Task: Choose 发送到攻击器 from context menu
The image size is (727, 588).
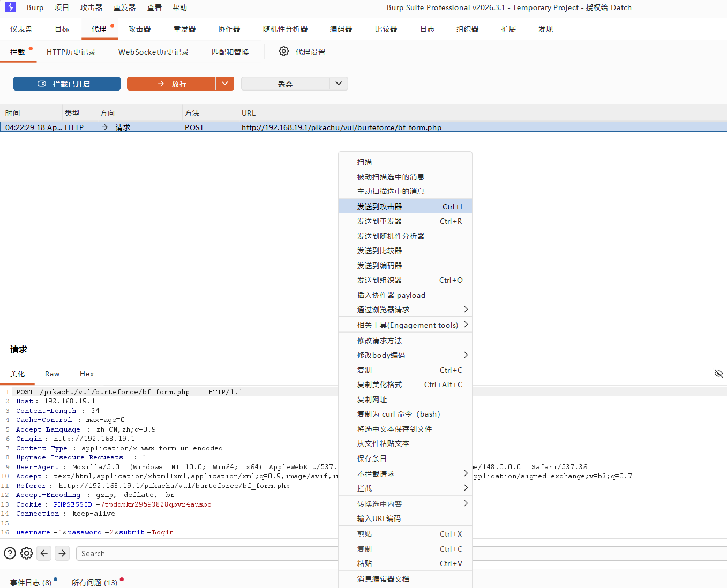Action: [405, 206]
